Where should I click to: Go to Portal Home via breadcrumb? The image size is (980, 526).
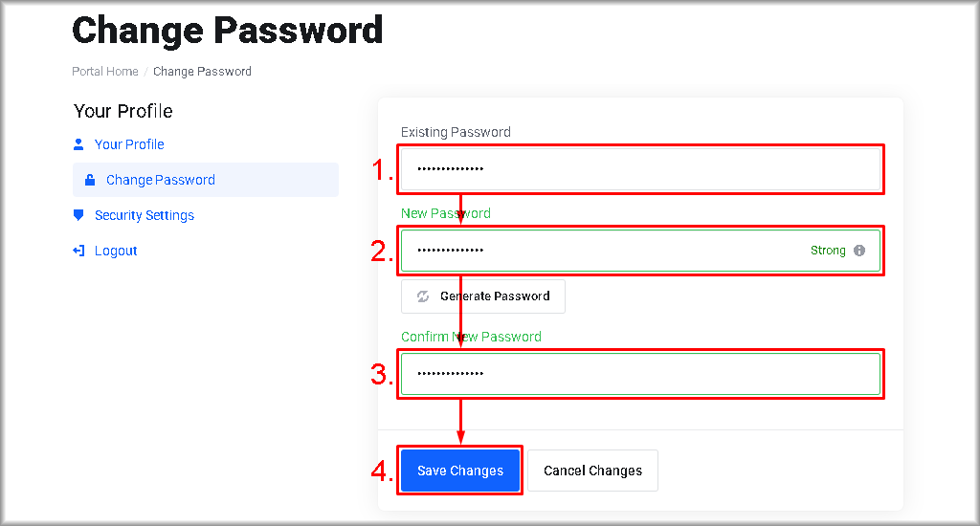point(105,72)
